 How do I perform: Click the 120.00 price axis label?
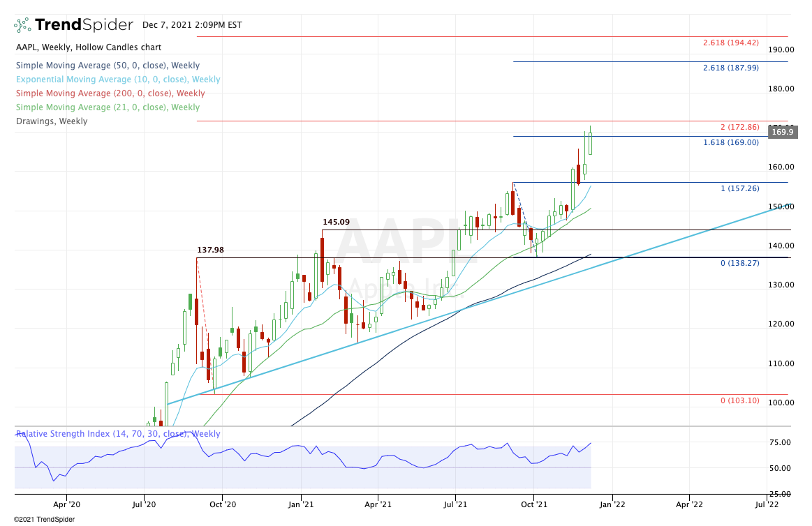tap(781, 324)
